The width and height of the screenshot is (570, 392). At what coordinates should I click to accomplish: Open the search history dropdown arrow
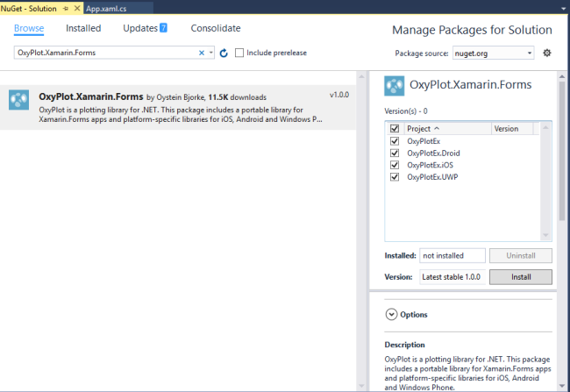click(x=211, y=53)
